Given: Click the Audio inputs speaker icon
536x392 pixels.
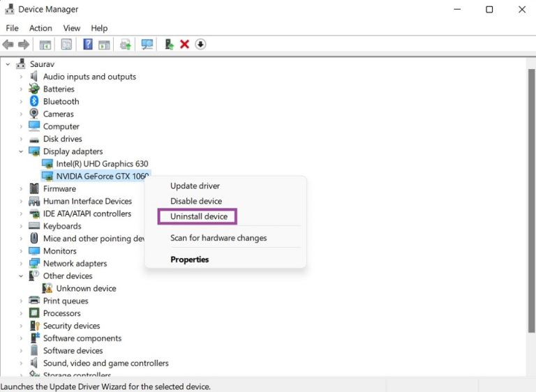Looking at the screenshot, I should point(33,76).
